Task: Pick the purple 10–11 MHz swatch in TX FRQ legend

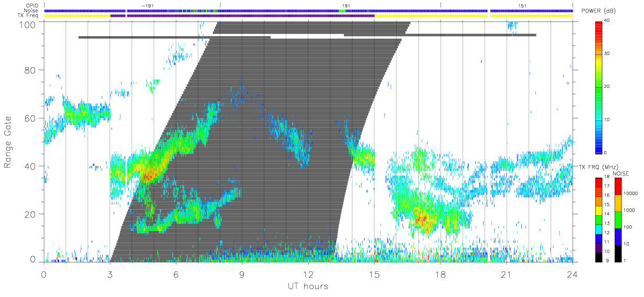Action: [x=599, y=248]
